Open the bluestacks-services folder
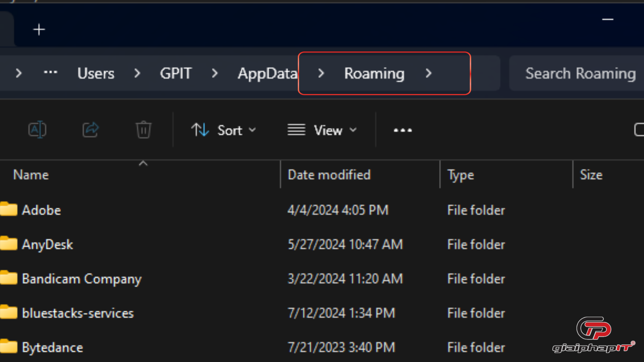This screenshot has width=644, height=362. pyautogui.click(x=77, y=313)
